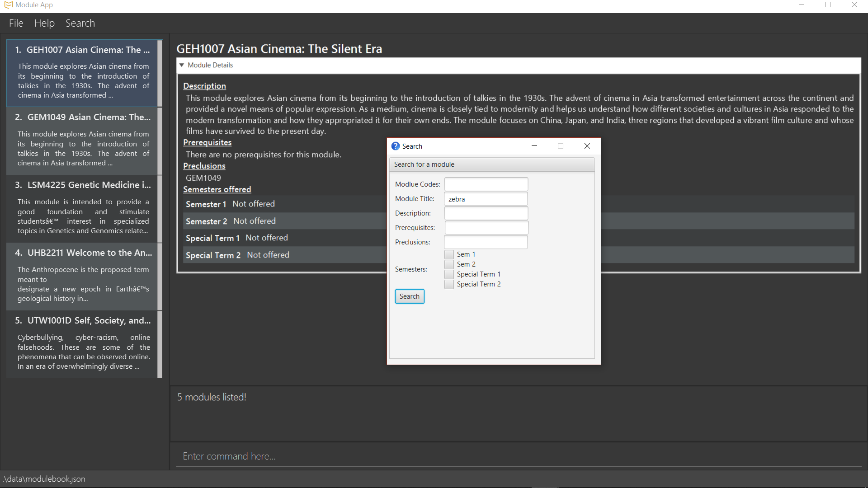Viewport: 868px width, 488px height.
Task: Open the Search menu in menu bar
Action: (x=80, y=23)
